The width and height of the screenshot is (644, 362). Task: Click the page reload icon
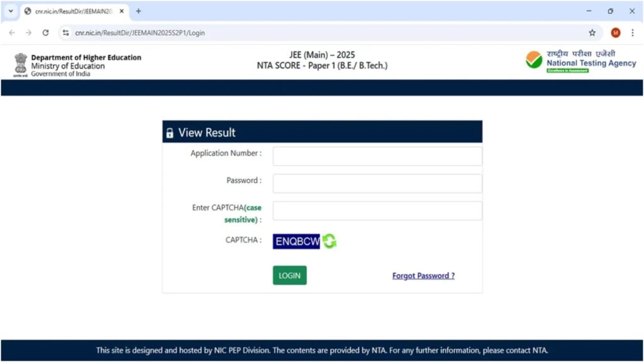[45, 32]
